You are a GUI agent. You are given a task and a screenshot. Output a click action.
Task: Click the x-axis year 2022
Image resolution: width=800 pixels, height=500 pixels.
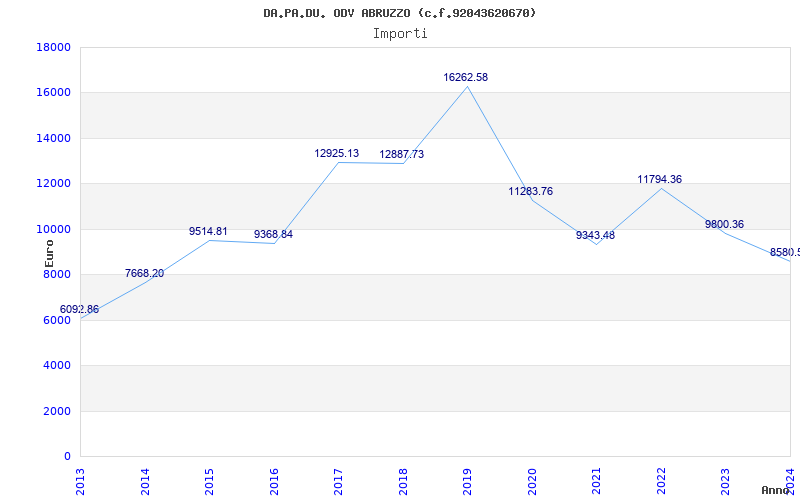[x=661, y=482]
